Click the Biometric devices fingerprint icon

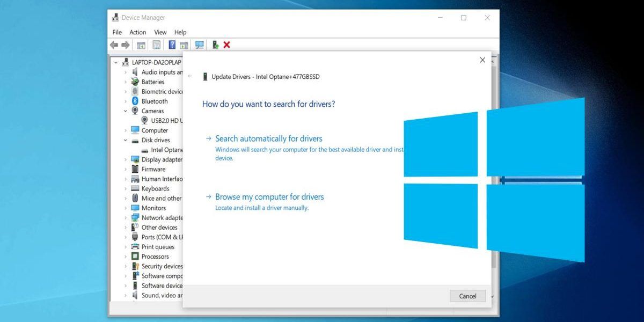click(x=135, y=91)
